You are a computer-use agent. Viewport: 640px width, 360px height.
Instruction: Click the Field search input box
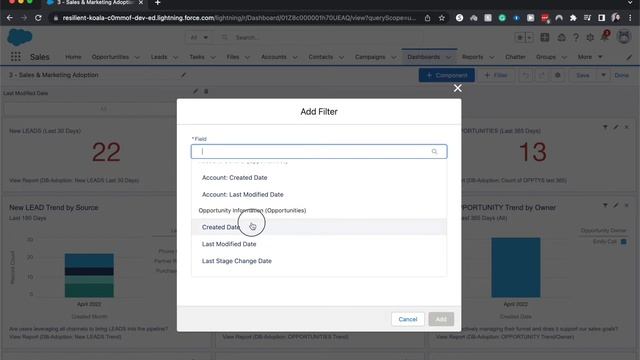(319, 151)
